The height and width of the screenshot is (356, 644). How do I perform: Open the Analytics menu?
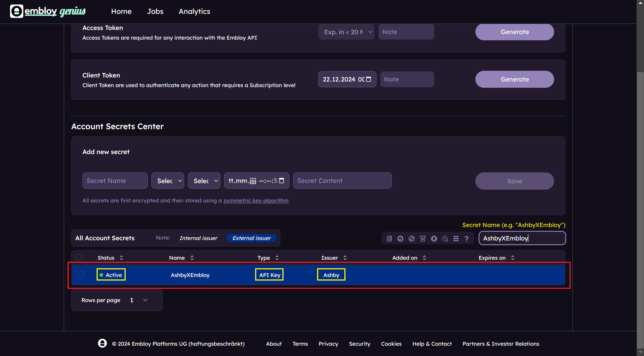pos(194,11)
